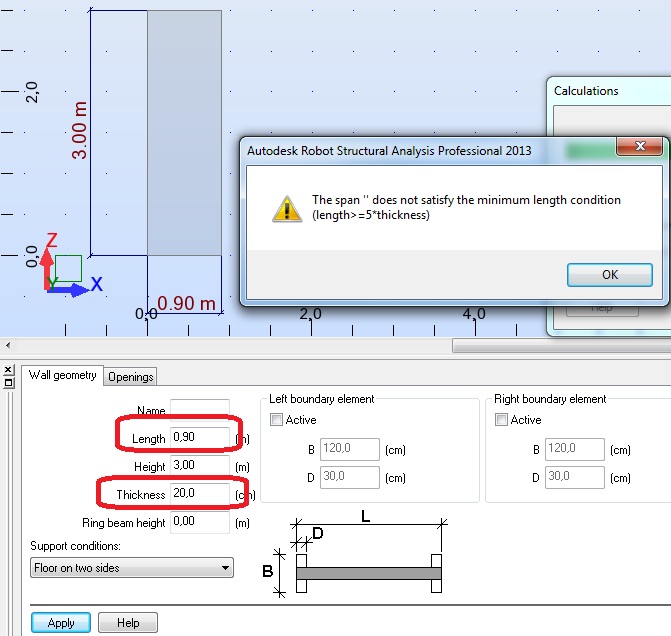Select the Wall geometry tab
Image resolution: width=671 pixels, height=636 pixels.
coord(62,375)
